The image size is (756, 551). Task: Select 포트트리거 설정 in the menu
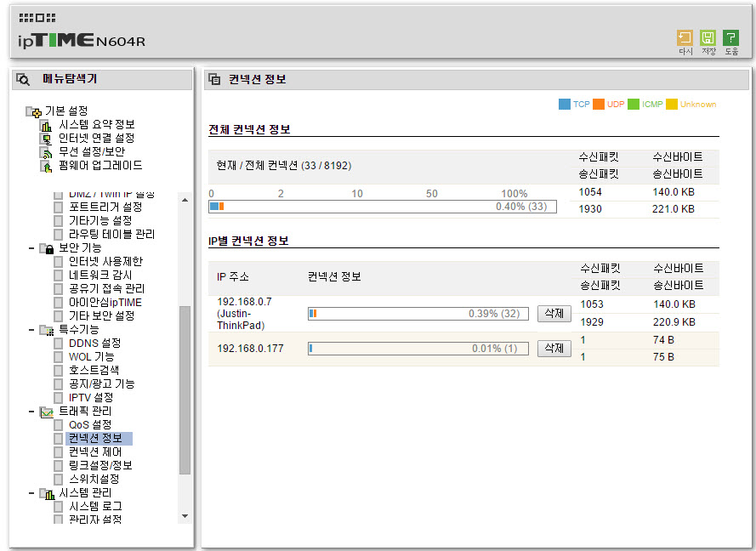point(105,207)
